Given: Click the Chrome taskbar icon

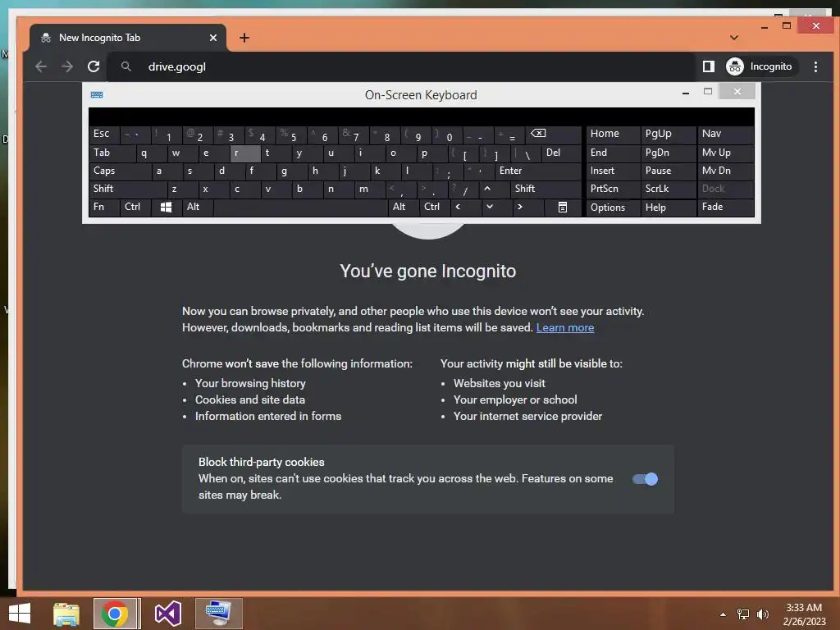Looking at the screenshot, I should tap(116, 614).
